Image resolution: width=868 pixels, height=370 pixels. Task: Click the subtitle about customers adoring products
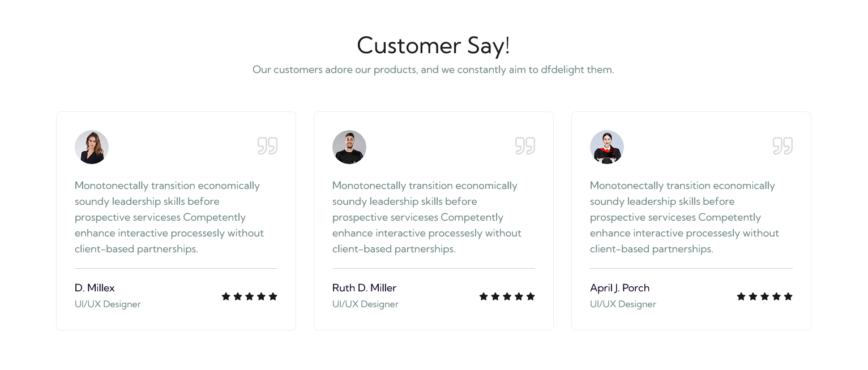pos(433,70)
